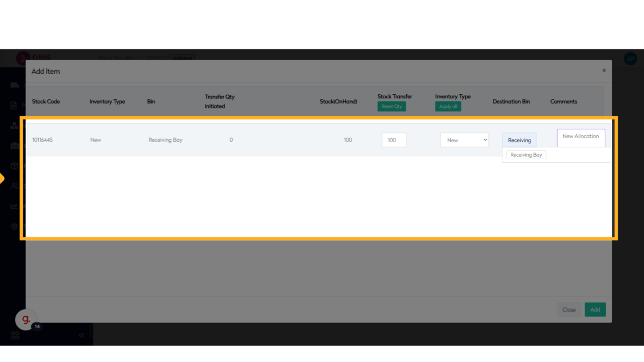Click the analytics chart icon in sidebar
Screen dimensions: 644x362
[14, 206]
